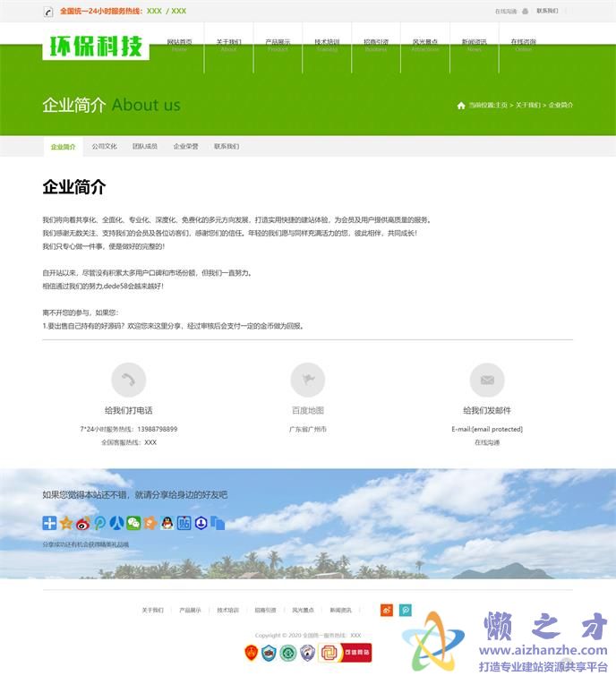616x676 pixels.
Task: Click the printer icon in the top bar
Action: 525,12
